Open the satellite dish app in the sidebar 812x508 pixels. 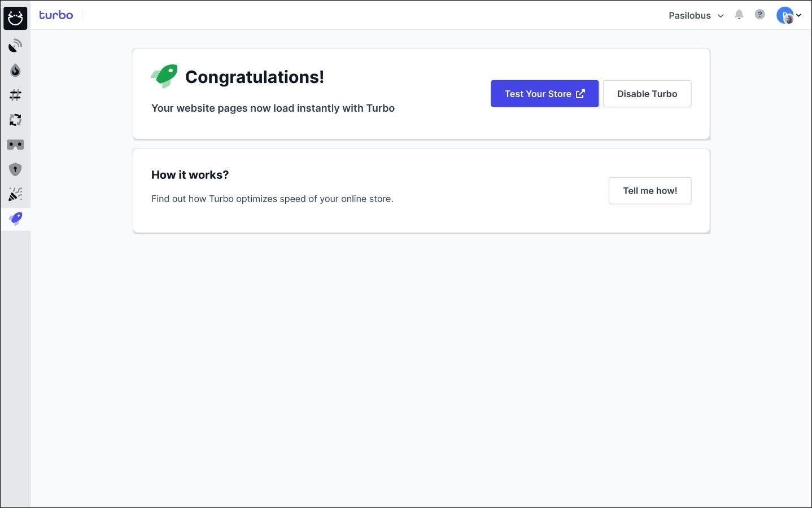click(x=15, y=46)
